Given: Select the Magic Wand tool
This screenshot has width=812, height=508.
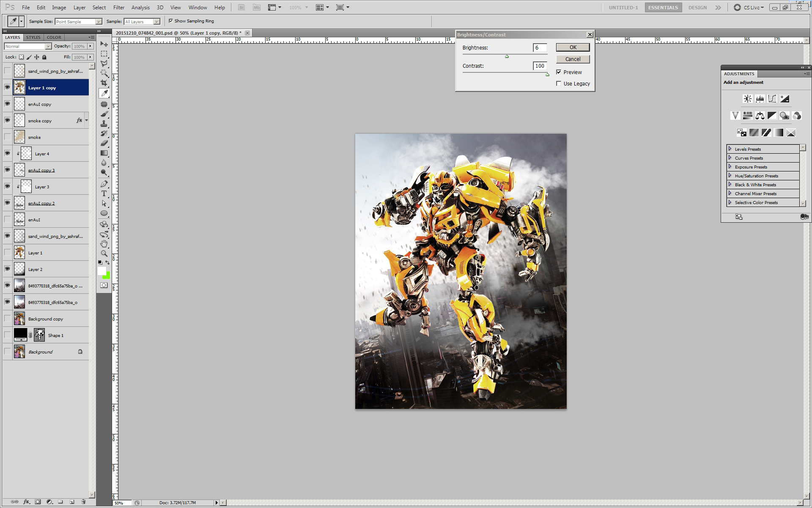Looking at the screenshot, I should tap(104, 73).
